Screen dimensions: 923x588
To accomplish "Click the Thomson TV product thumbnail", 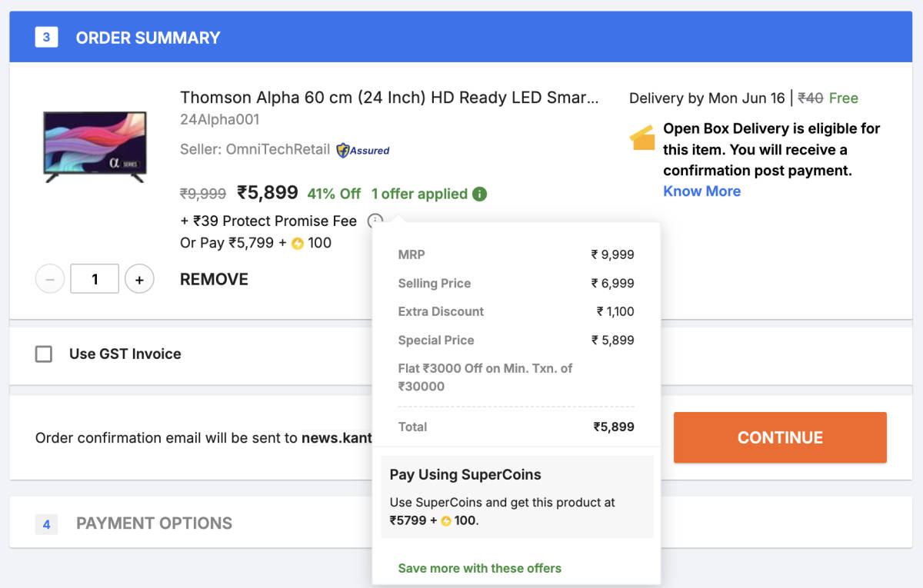I will pos(95,147).
